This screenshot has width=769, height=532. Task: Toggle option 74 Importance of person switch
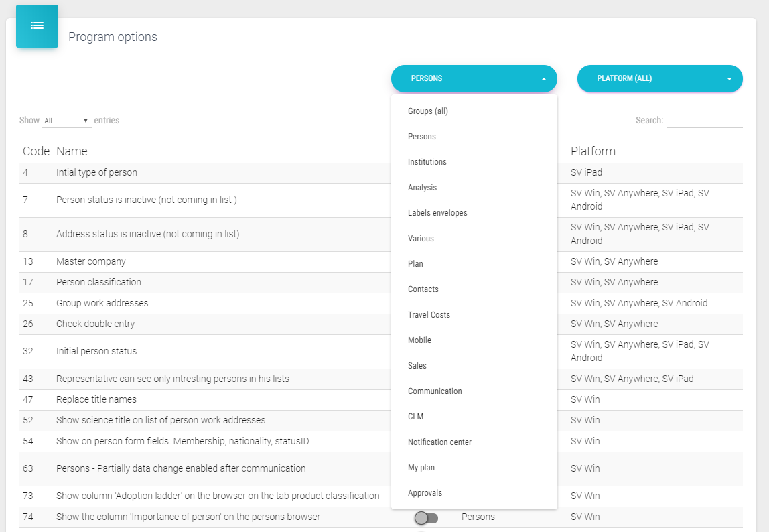coord(426,517)
